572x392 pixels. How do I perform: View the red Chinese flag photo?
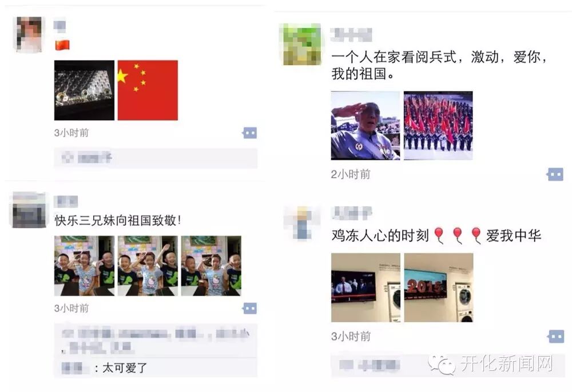pyautogui.click(x=148, y=90)
